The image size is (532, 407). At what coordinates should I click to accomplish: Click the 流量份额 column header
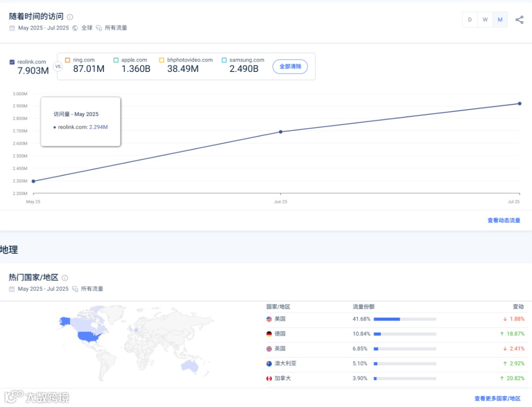tap(364, 307)
